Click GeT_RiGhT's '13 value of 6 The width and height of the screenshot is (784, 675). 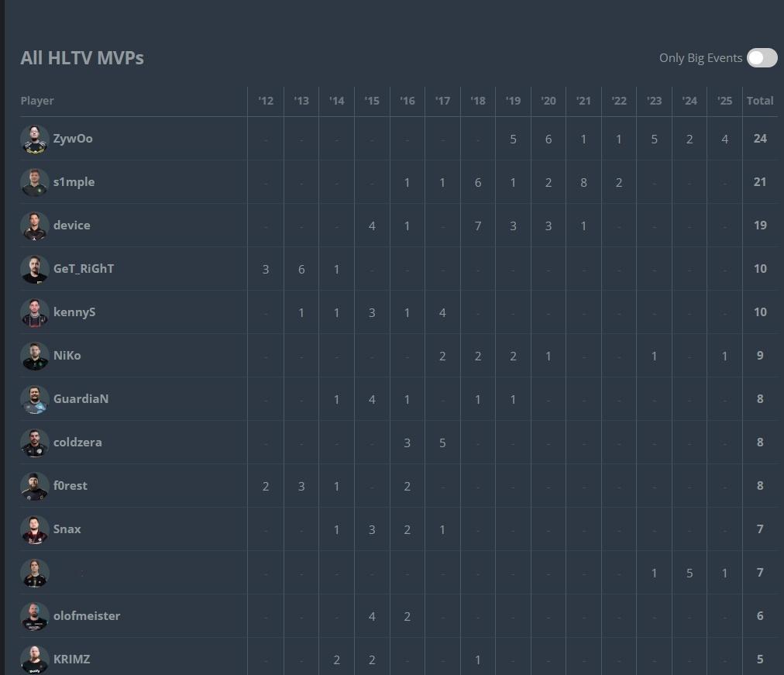pyautogui.click(x=301, y=270)
